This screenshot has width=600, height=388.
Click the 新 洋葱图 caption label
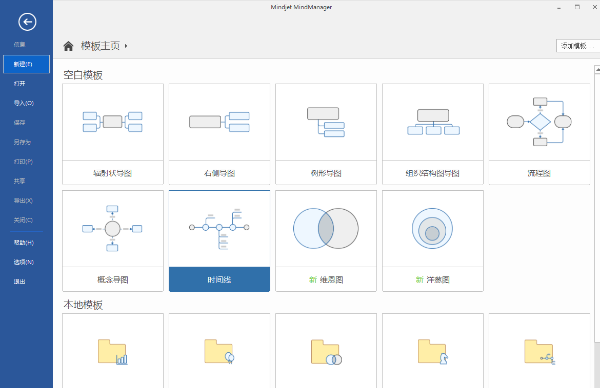coord(432,280)
